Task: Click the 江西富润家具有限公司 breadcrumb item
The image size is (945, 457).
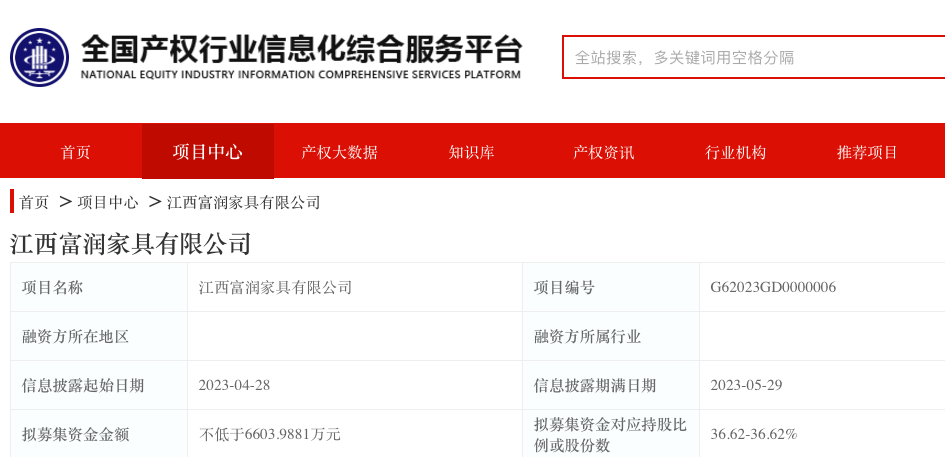Action: pyautogui.click(x=243, y=203)
